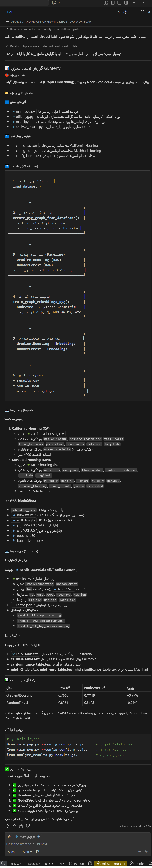Toggle the bottom panel layout
152x868 pixels.
point(119,3)
